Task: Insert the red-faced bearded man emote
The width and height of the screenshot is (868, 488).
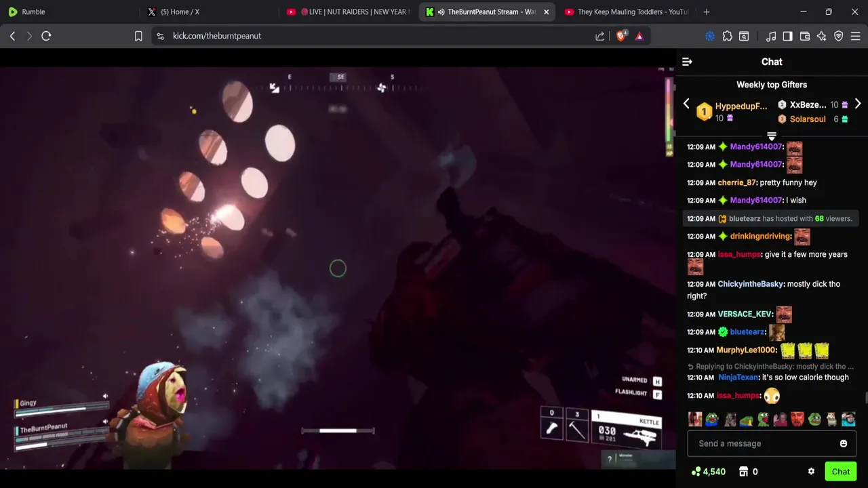Action: point(797,420)
